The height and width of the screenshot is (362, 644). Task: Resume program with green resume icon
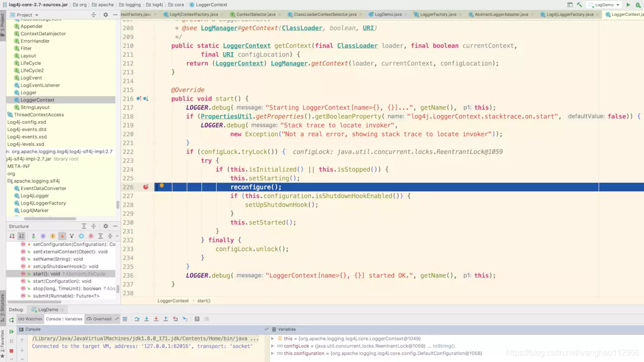[11, 332]
